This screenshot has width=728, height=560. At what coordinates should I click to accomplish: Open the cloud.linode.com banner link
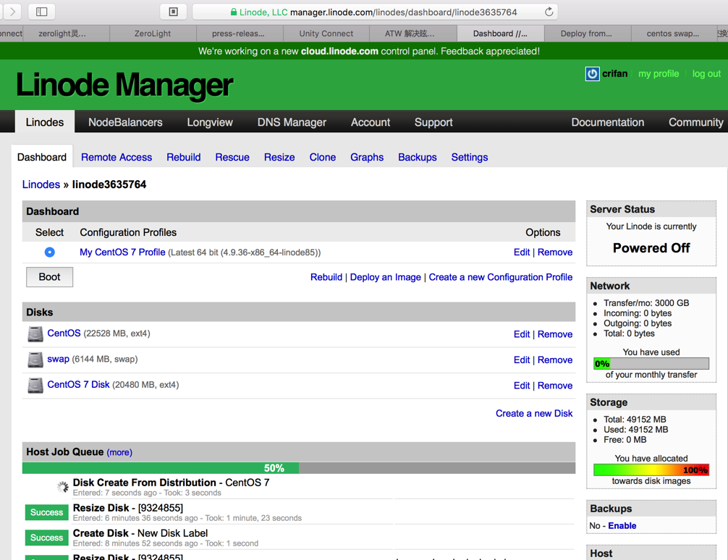(339, 51)
